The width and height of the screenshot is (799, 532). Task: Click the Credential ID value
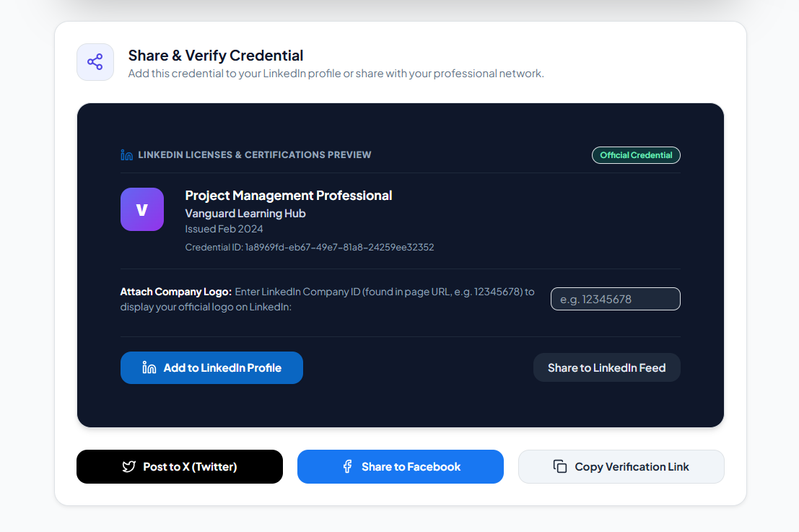click(x=339, y=247)
